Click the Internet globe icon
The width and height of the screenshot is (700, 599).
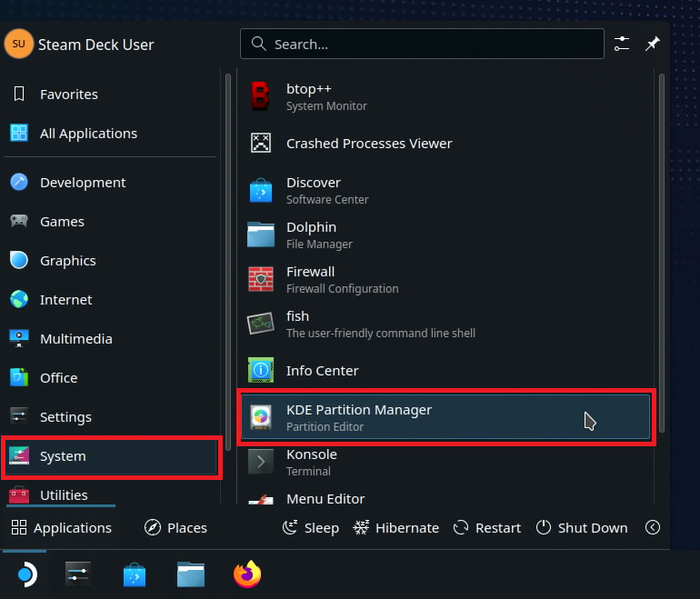click(19, 299)
